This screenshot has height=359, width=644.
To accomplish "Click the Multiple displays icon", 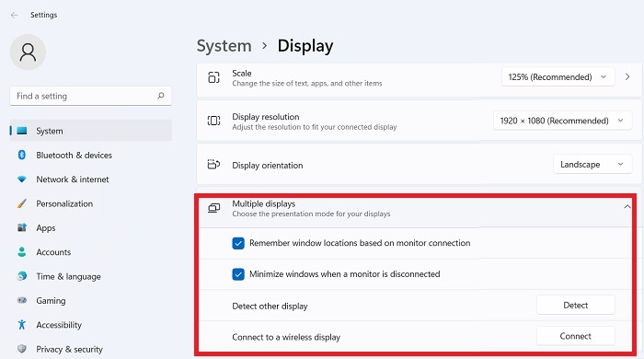I will coord(213,208).
